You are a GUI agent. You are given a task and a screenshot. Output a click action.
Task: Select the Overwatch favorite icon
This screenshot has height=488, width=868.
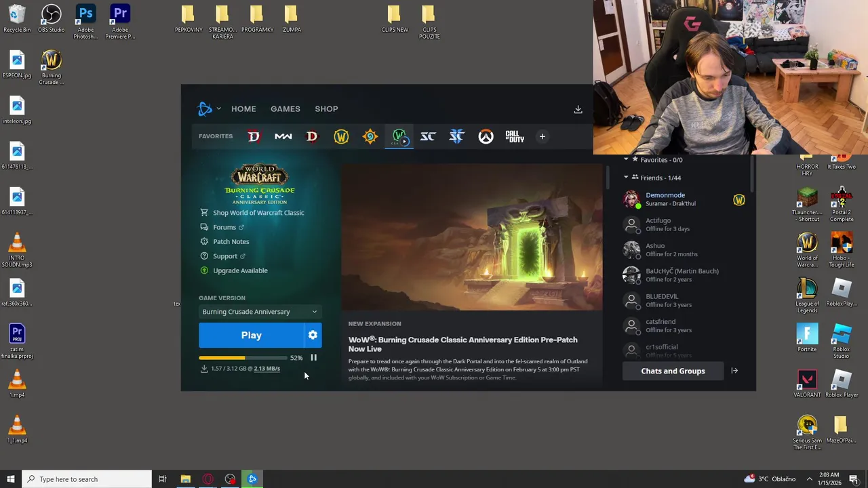tap(486, 136)
